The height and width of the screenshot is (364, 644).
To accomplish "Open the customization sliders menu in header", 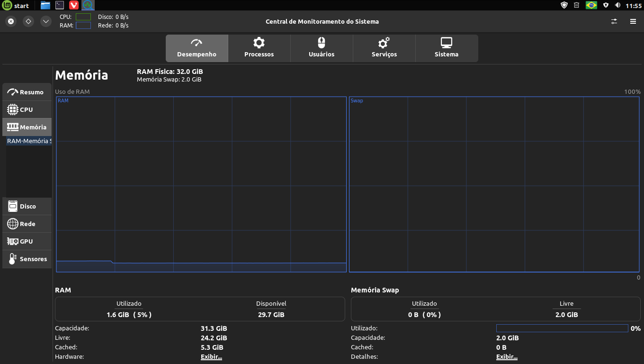I will 614,21.
